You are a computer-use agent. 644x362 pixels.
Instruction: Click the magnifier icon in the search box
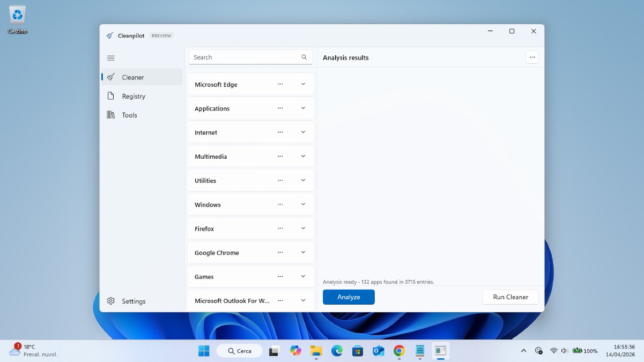click(x=304, y=57)
